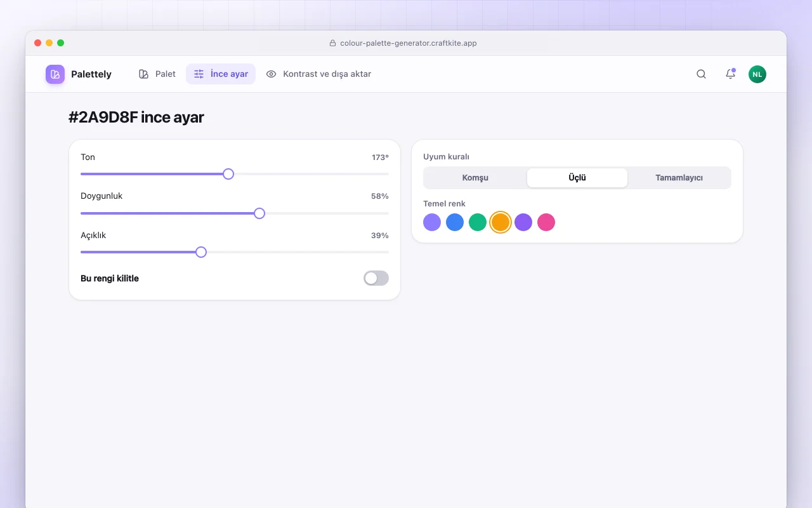Screen dimensions: 812x508
Task: Pick the blue base color swatch
Action: pyautogui.click(x=455, y=222)
